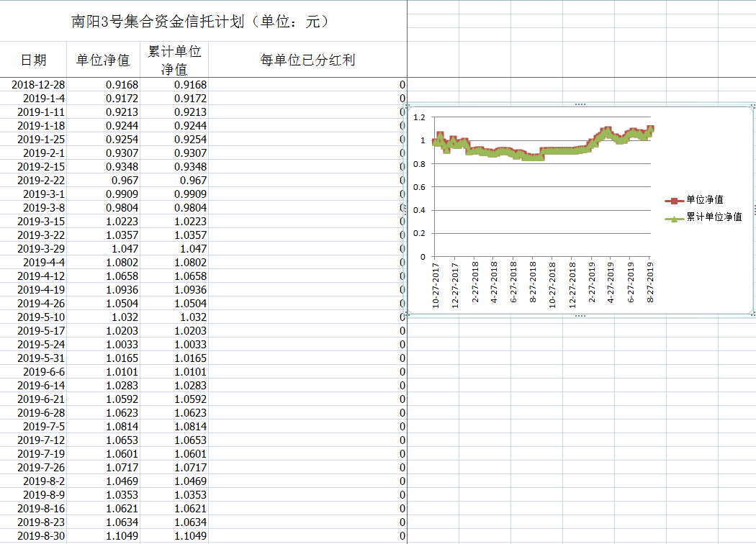
Task: Click the 单位净值 column header cell
Action: 103,60
